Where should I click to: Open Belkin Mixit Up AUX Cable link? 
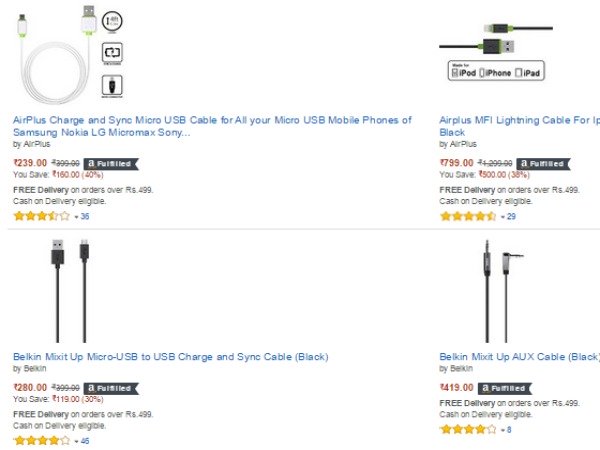(x=519, y=356)
